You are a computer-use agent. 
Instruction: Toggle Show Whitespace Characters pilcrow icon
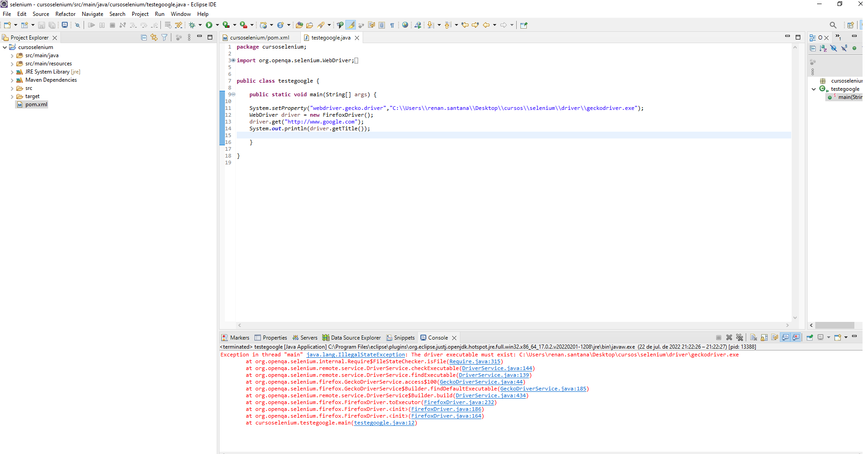[392, 25]
